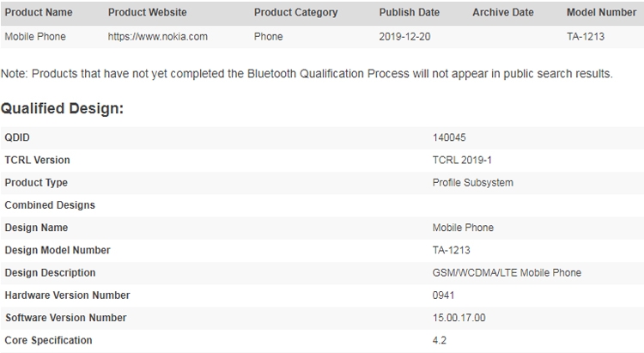This screenshot has width=644, height=353.
Task: Select the QDID value 140045
Action: point(448,137)
